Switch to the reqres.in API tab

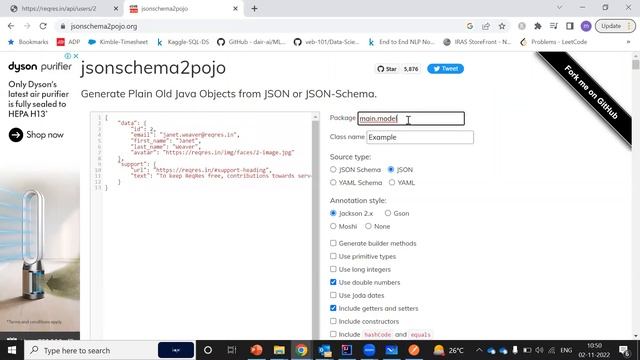[x=61, y=9]
